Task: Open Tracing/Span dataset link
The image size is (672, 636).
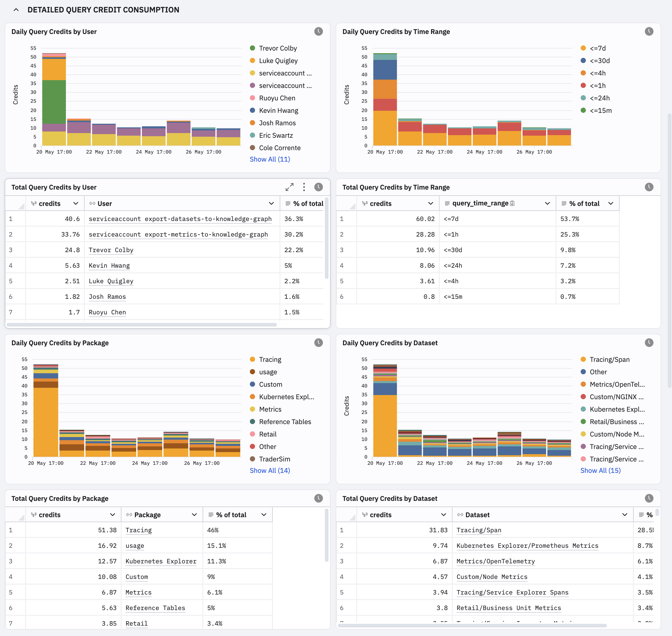Action: pyautogui.click(x=479, y=530)
